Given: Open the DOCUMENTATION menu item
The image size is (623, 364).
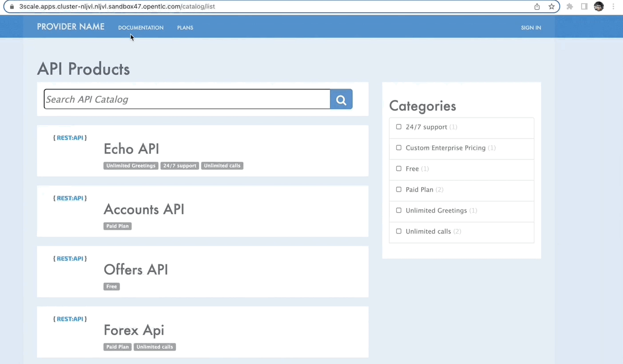Looking at the screenshot, I should coord(141,28).
